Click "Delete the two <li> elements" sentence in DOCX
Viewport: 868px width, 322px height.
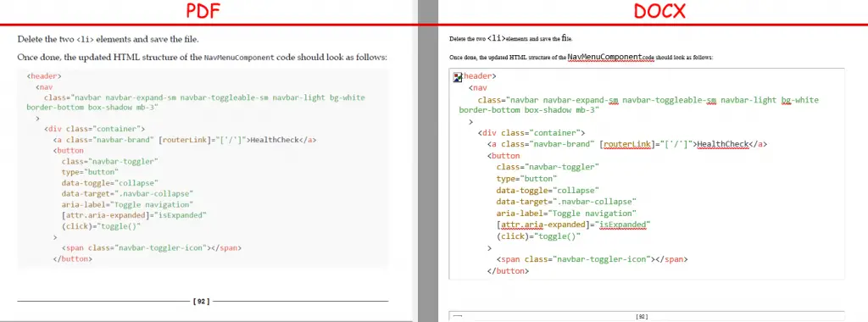[511, 39]
